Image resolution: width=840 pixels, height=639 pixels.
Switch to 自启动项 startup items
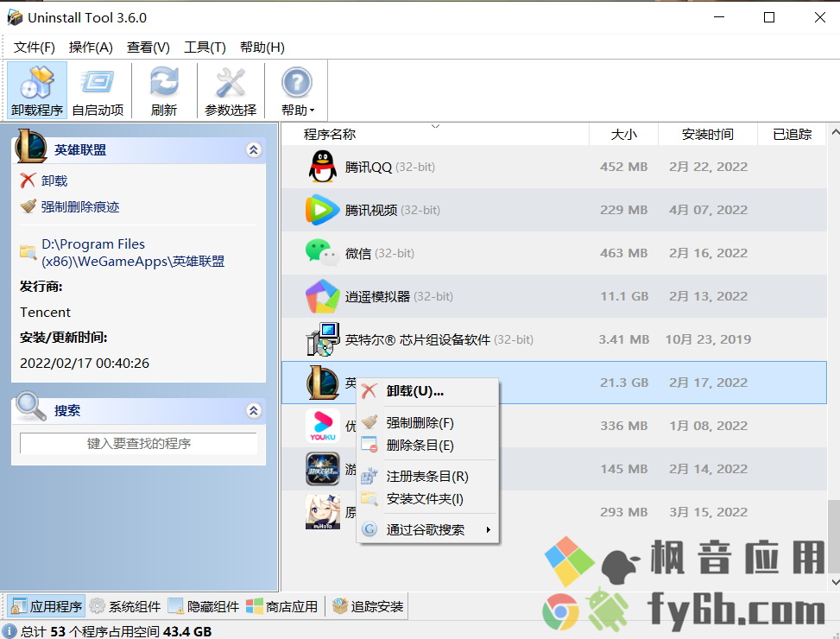point(98,90)
